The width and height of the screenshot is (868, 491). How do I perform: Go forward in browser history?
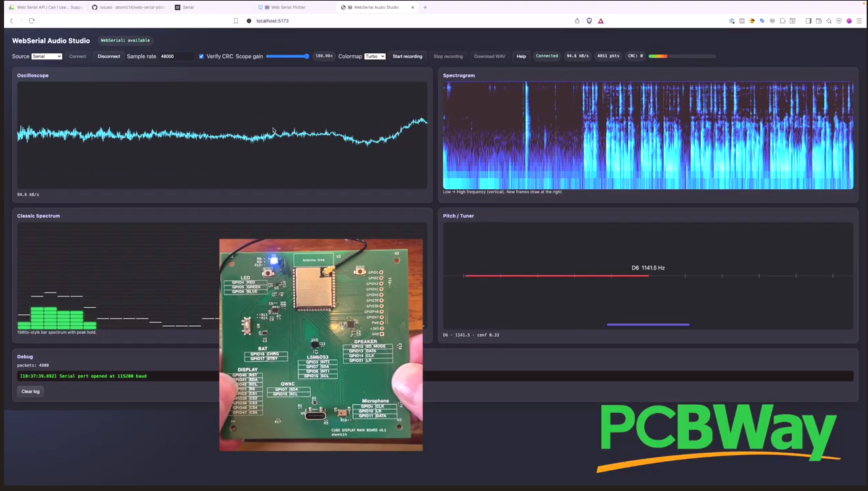click(x=21, y=21)
